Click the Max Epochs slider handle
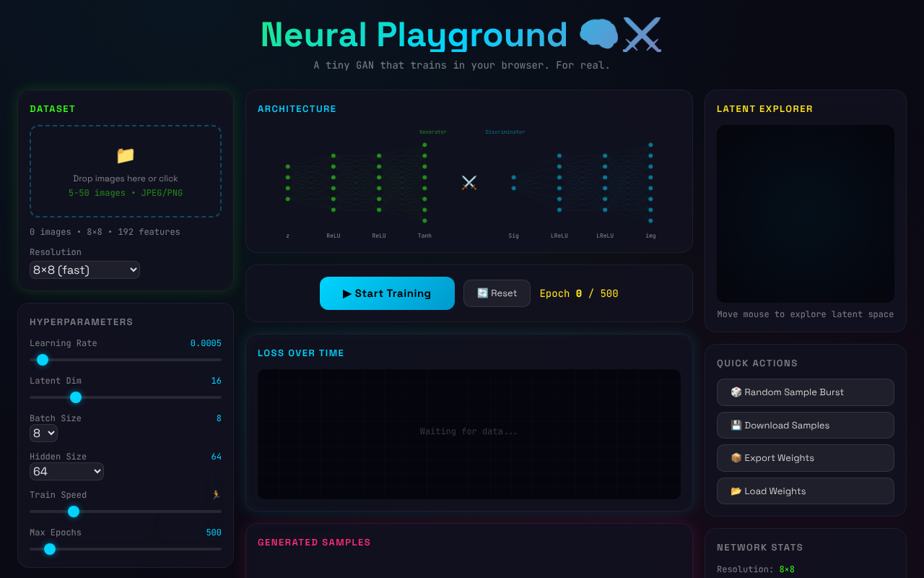 pyautogui.click(x=48, y=549)
